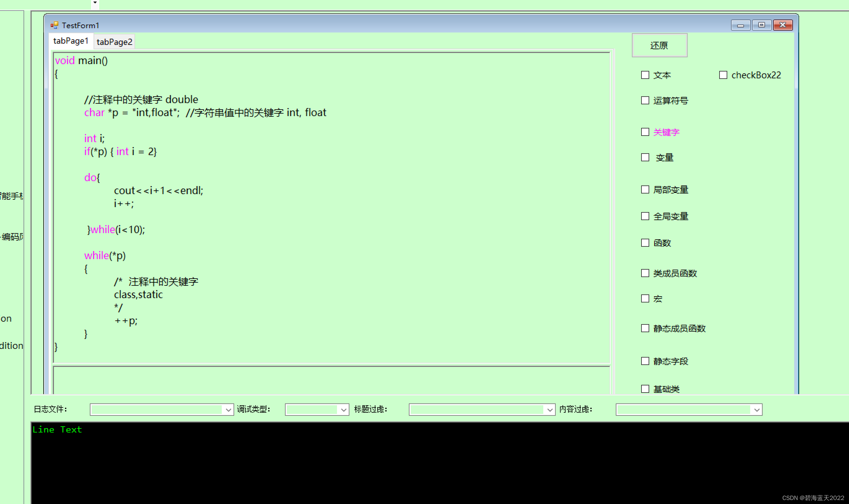Open 内容过虑 content filter dropdown
This screenshot has width=849, height=504.
tap(755, 410)
